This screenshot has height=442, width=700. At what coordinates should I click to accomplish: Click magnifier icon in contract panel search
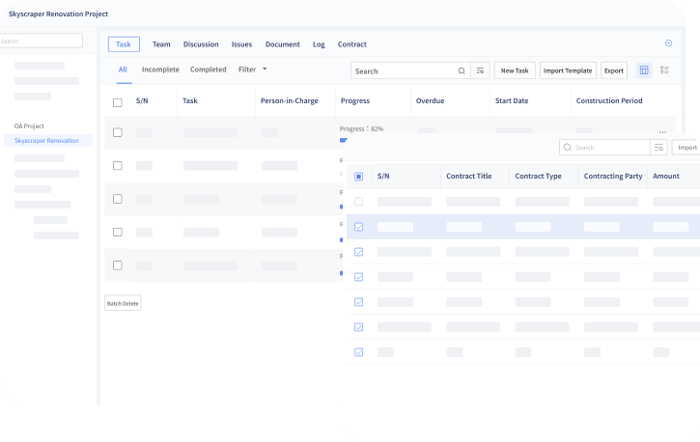[567, 147]
